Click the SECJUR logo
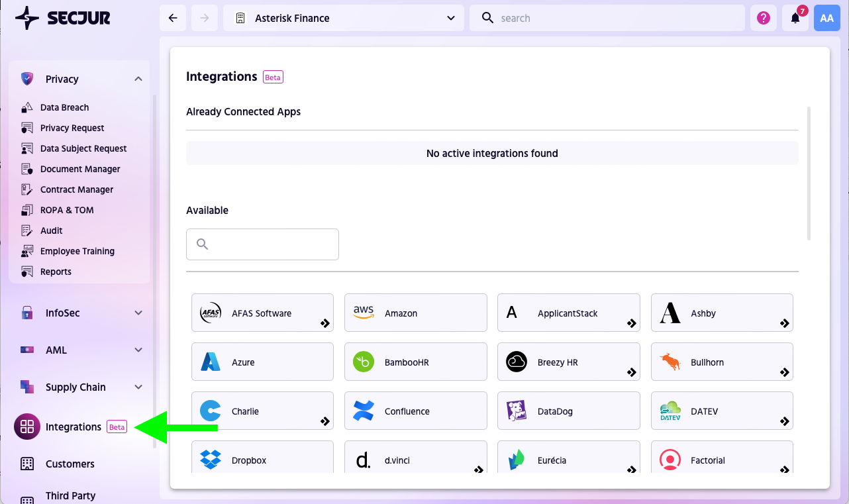Screen dimensions: 849x504 point(63,18)
